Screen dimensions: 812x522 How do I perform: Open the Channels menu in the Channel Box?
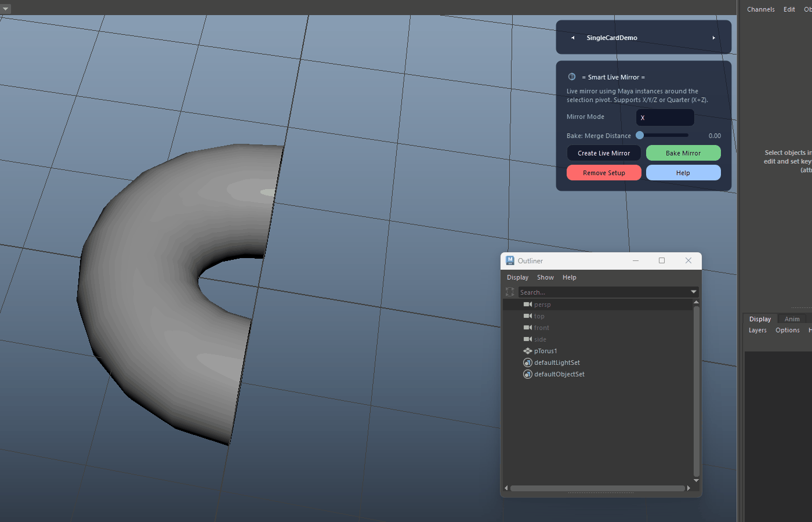tap(760, 9)
